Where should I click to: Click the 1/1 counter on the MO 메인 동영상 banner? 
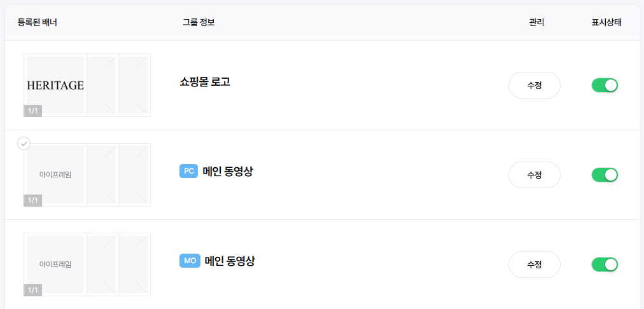(32, 290)
